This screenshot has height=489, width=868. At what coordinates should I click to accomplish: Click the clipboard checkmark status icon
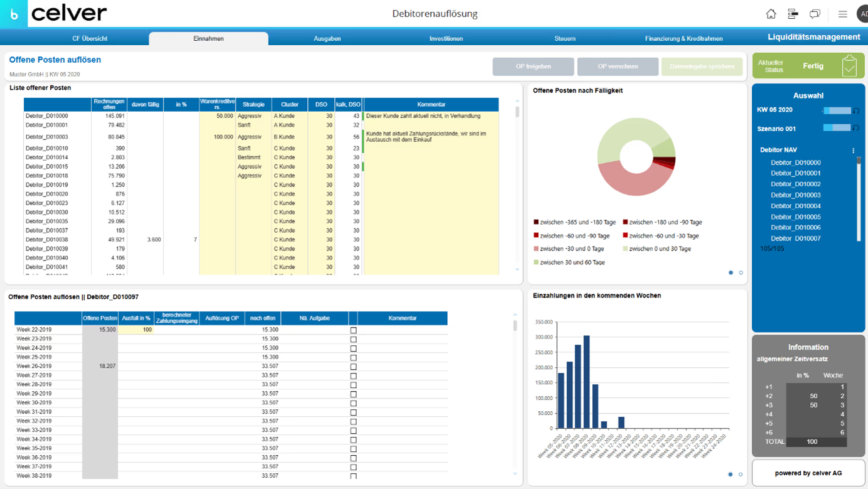pos(849,66)
